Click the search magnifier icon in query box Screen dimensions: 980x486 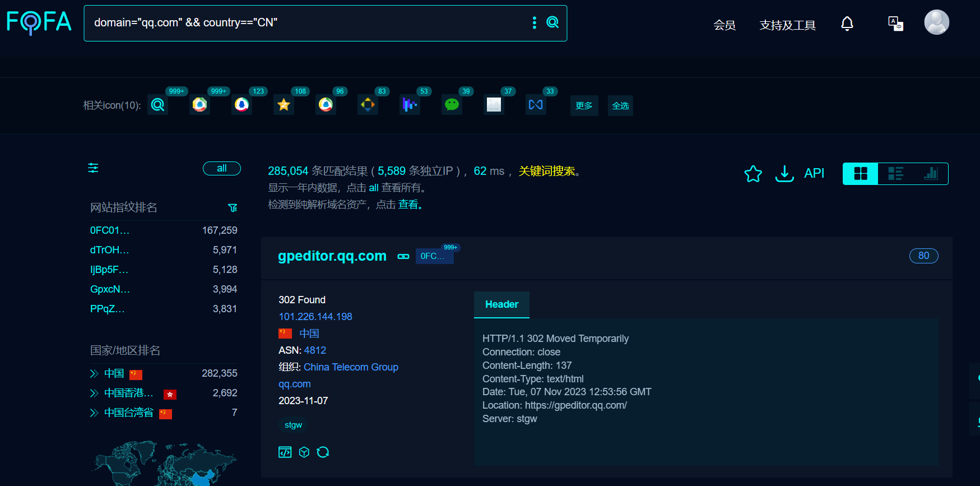pos(552,22)
